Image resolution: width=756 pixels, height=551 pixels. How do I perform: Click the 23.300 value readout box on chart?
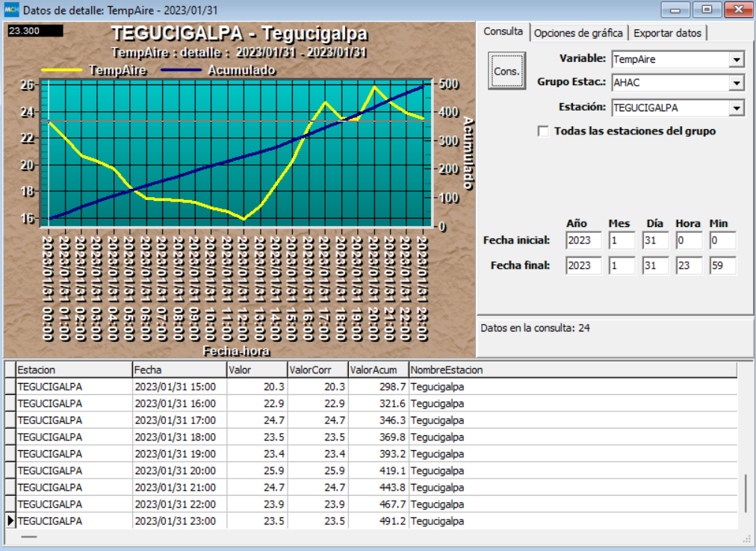[35, 31]
